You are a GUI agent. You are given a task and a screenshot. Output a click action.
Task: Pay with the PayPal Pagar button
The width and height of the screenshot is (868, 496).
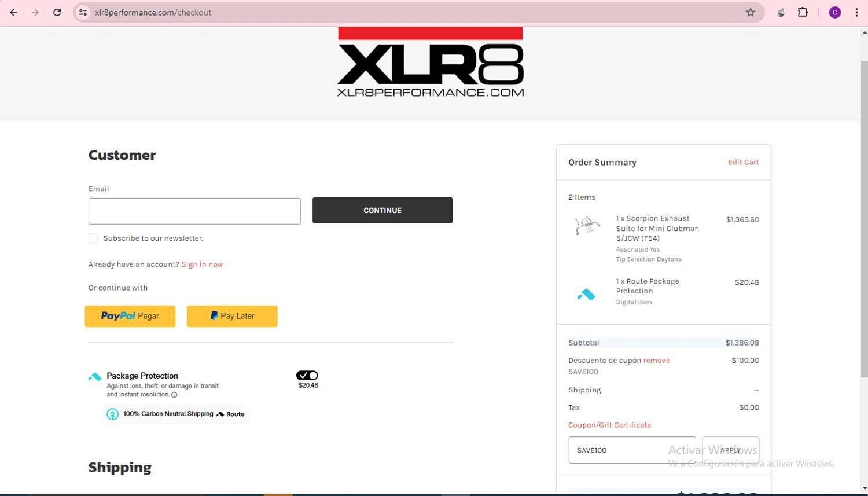click(x=130, y=316)
